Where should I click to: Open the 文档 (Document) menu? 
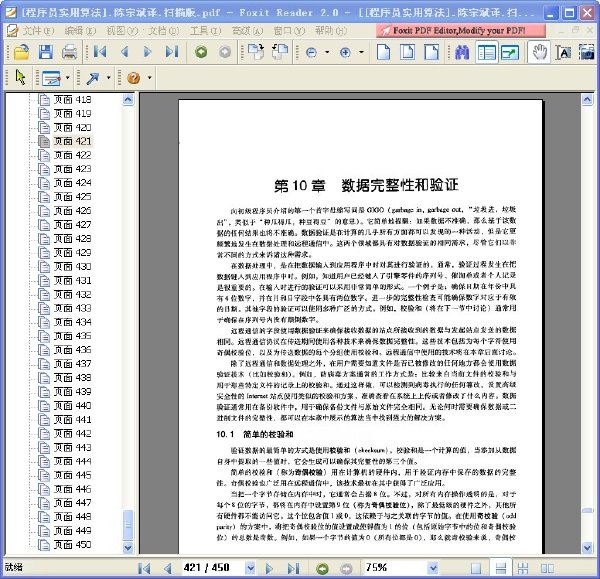point(163,31)
